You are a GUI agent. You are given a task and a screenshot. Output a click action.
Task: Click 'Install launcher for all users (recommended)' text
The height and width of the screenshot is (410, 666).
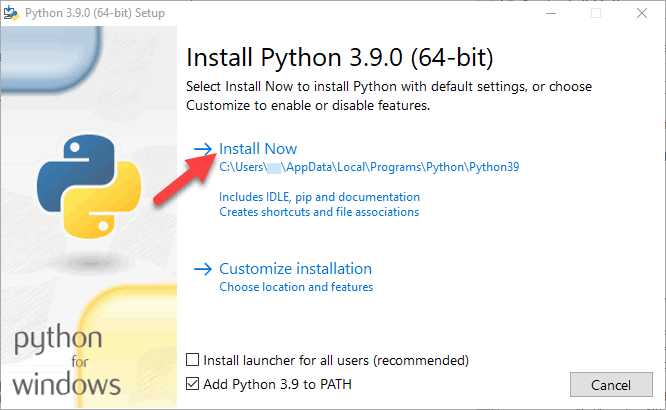[x=336, y=360]
